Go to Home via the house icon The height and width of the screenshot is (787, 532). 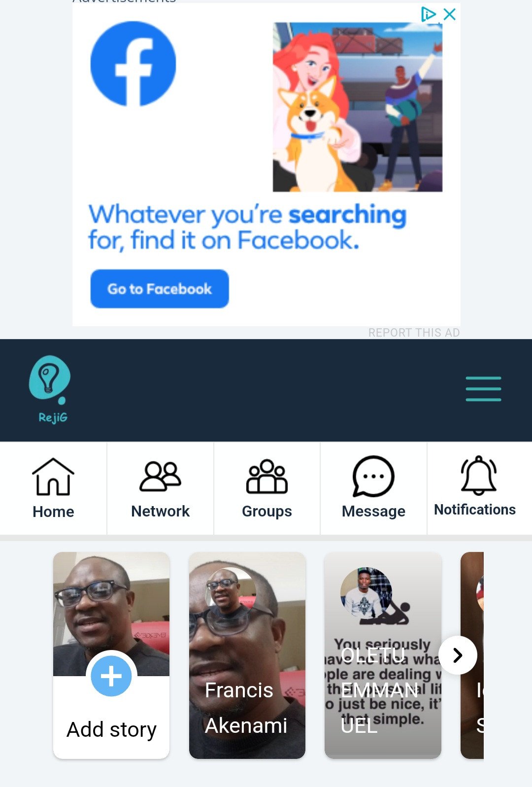[53, 477]
